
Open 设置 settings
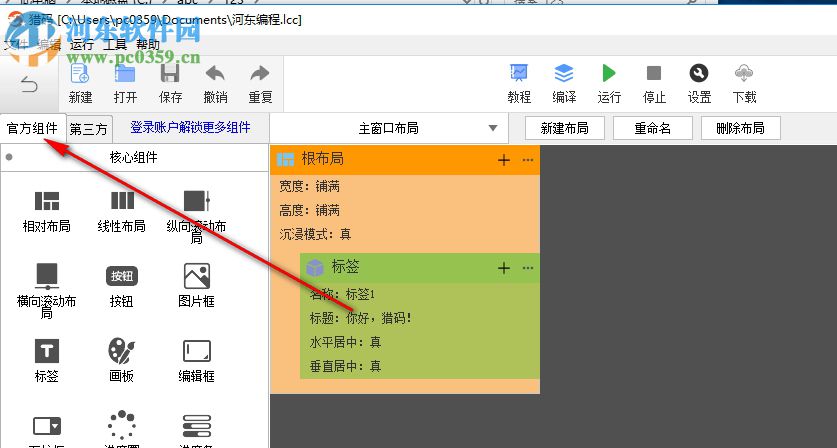pos(699,84)
